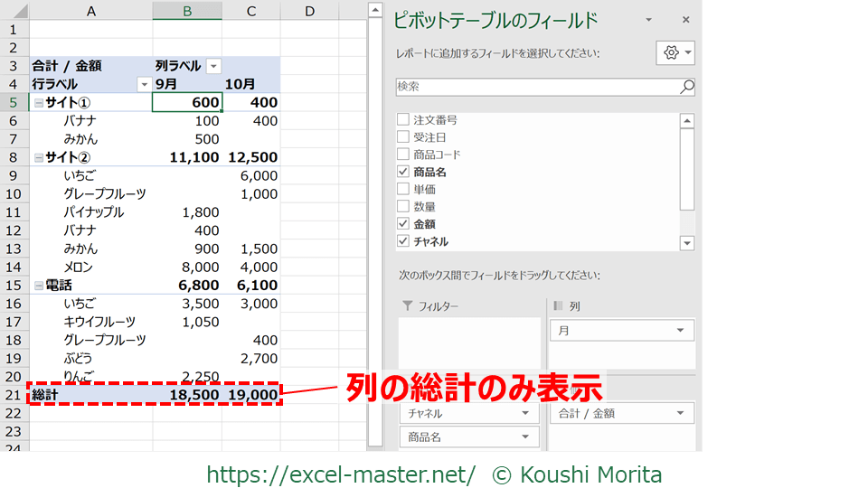868x488 pixels.
Task: Expand the チャネル row field dropdown
Action: (x=524, y=414)
